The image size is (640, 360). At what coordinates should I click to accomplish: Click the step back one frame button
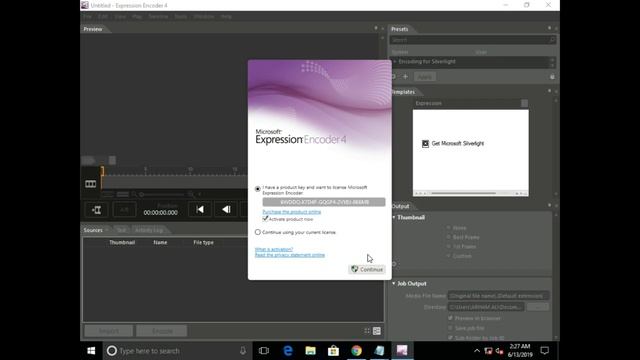pos(226,209)
